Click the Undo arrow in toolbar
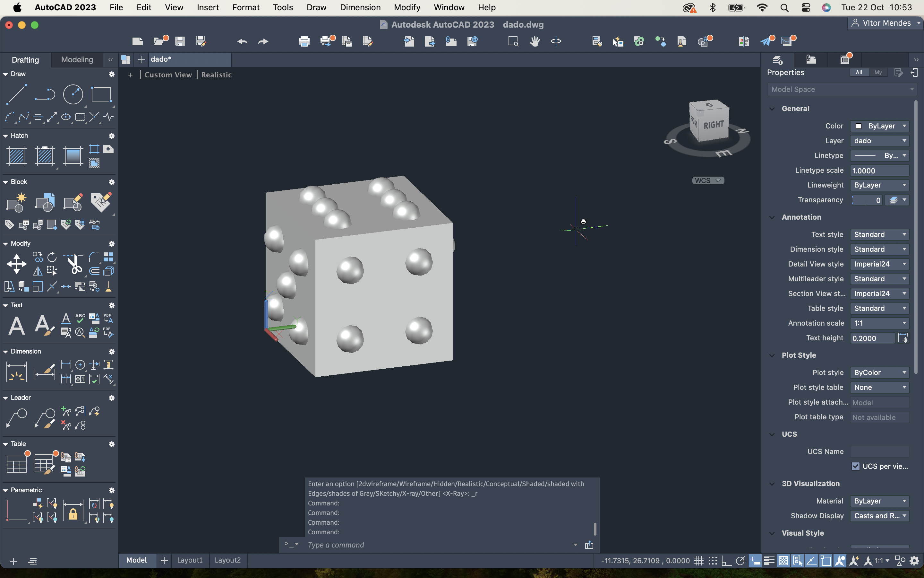The width and height of the screenshot is (924, 578). pyautogui.click(x=243, y=41)
